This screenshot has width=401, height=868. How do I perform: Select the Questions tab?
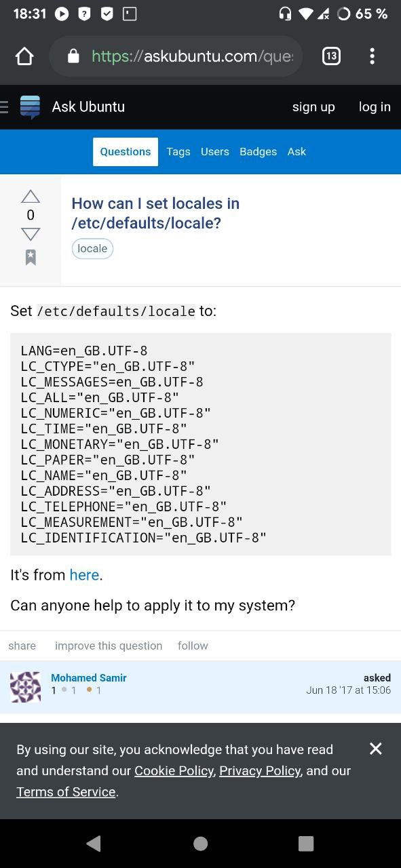pyautogui.click(x=126, y=152)
